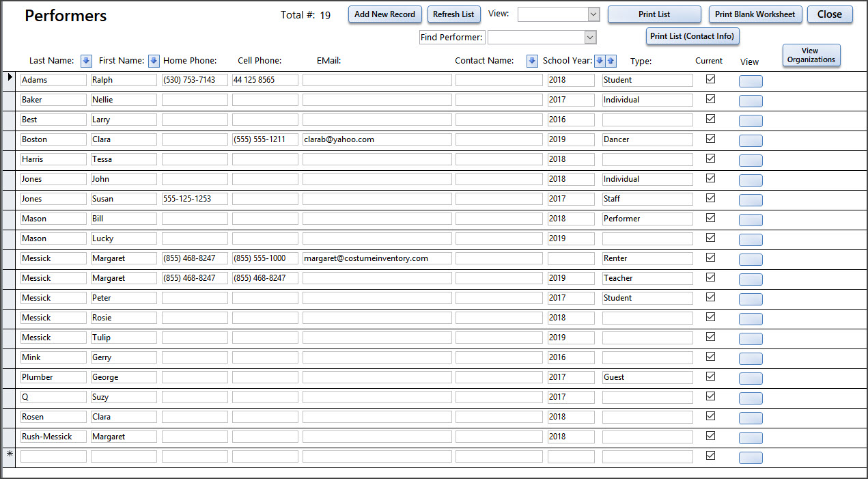Open the View button for Margaret Rush-Messick
Image resolution: width=868 pixels, height=479 pixels.
coord(751,438)
